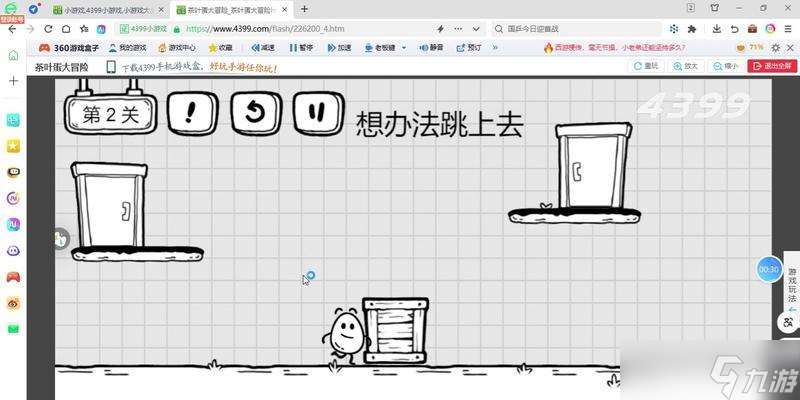800x400 pixels.
Task: Click 缩小 to zoom out
Action: point(726,66)
